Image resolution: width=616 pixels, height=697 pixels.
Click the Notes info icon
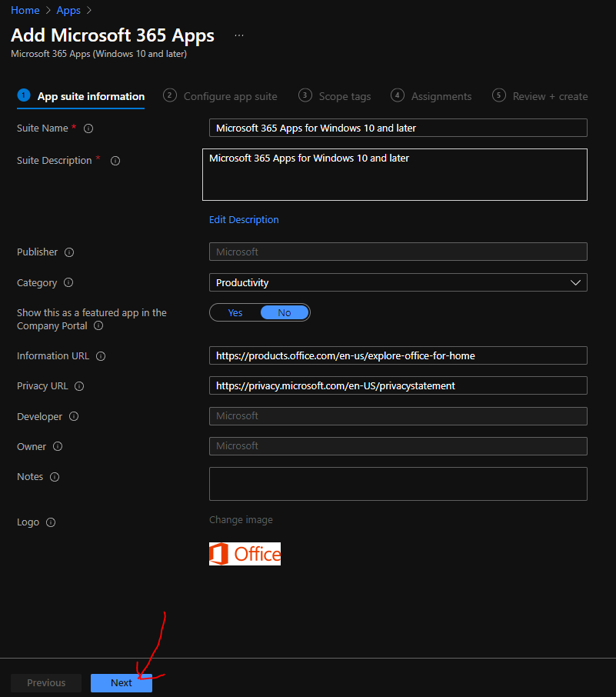point(55,477)
